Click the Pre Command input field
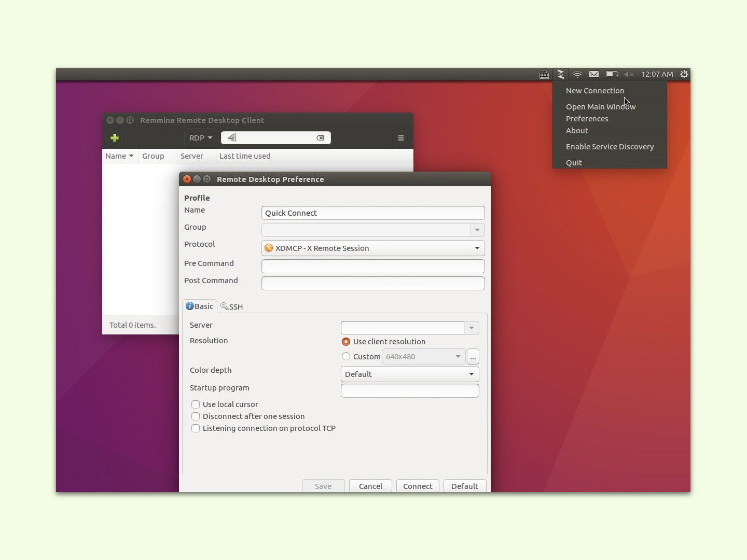747x560 pixels. pyautogui.click(x=373, y=266)
